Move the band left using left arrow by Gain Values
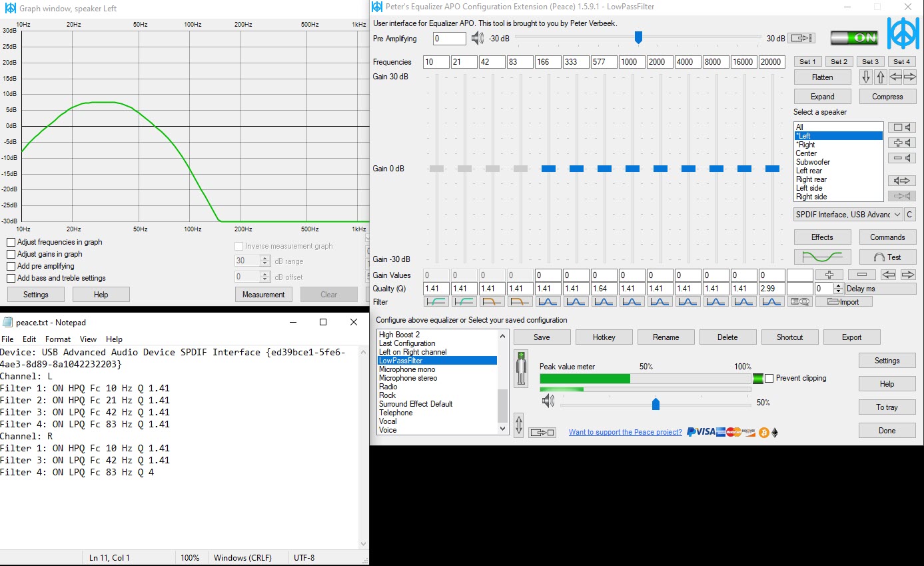924x566 pixels. pyautogui.click(x=888, y=275)
